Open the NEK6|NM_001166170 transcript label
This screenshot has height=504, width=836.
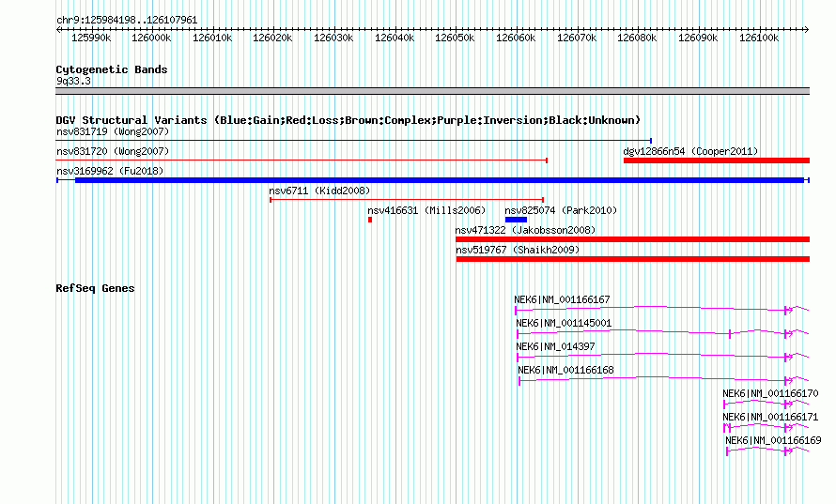coord(770,393)
